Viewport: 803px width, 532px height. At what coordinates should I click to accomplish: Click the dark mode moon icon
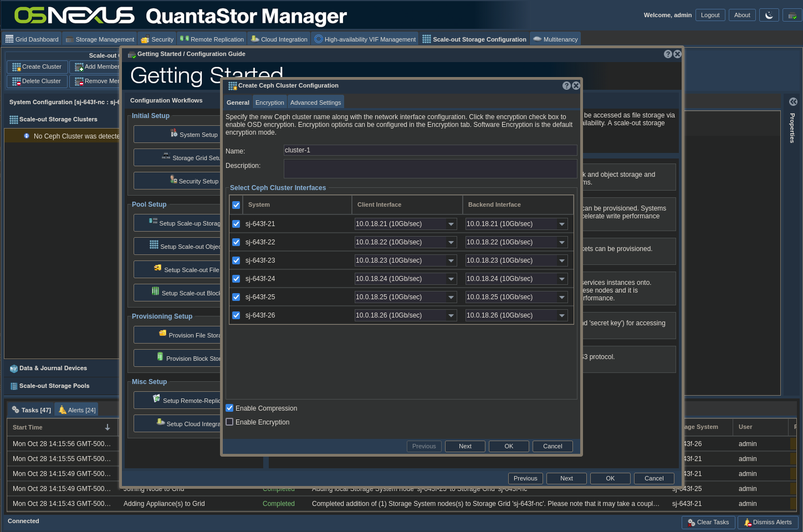pyautogui.click(x=769, y=16)
